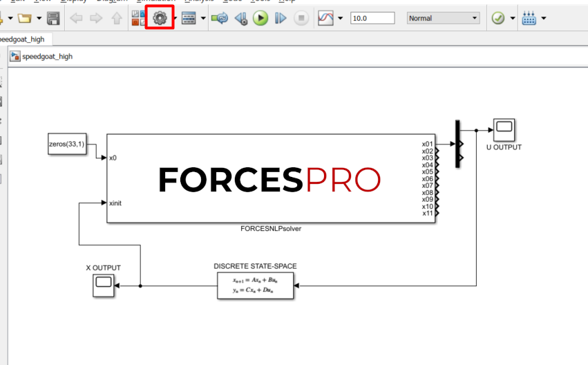588x365 pixels.
Task: Click the Update Diagram icon
Action: (220, 19)
